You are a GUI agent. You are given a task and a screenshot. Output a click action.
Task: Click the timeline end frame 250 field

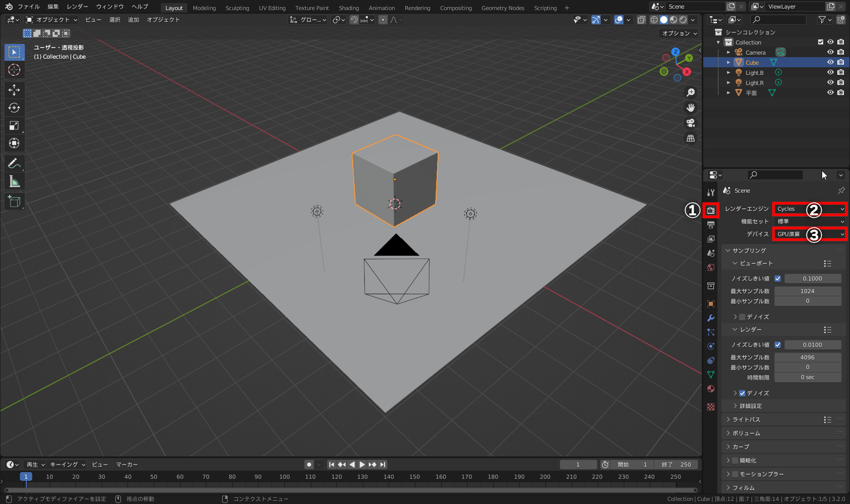pos(676,465)
